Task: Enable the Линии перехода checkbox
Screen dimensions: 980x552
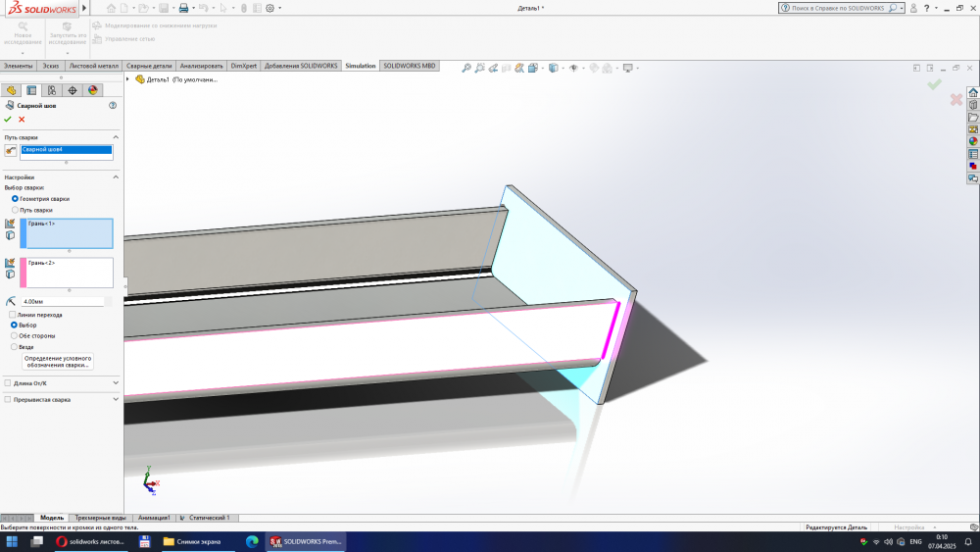Action: 12,315
